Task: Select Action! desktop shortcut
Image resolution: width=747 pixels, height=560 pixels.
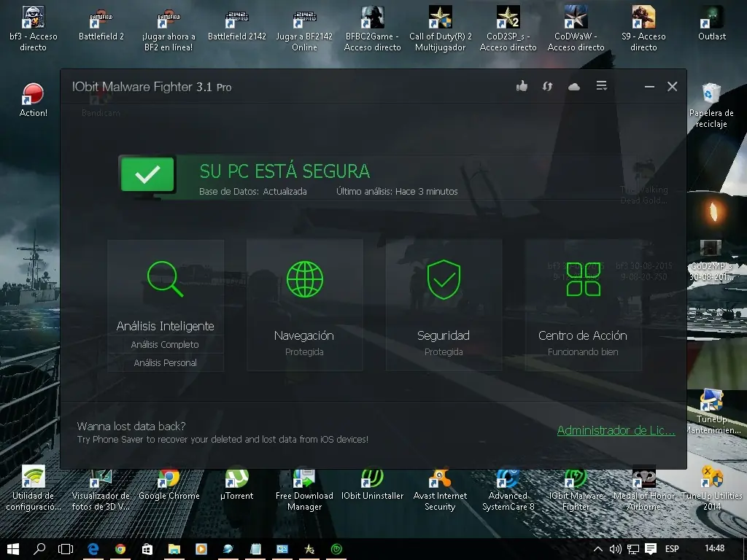Action: click(34, 100)
